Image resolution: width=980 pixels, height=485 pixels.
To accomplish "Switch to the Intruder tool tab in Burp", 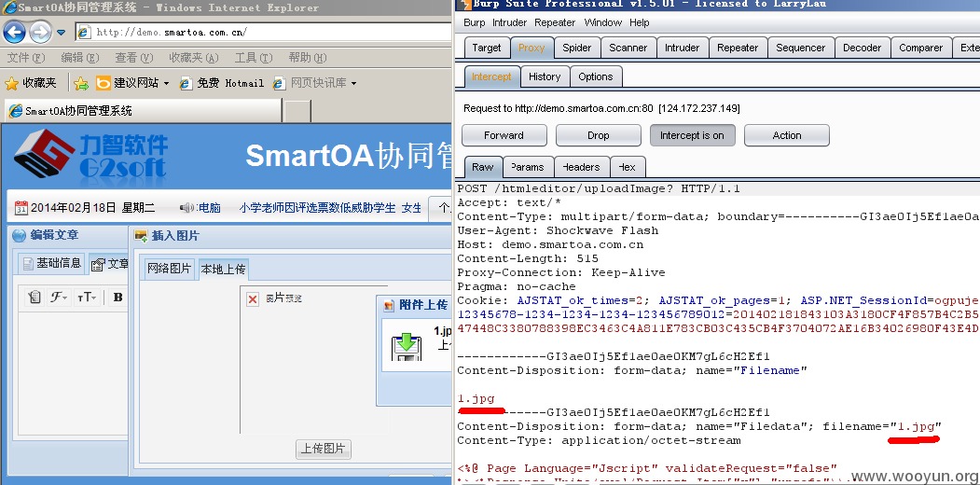I will click(x=682, y=48).
